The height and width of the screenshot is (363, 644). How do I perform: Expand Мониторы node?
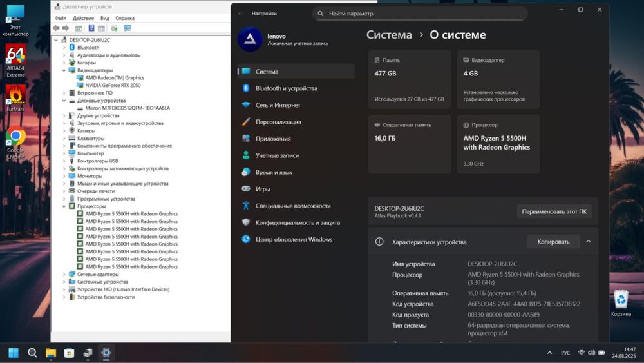click(64, 176)
